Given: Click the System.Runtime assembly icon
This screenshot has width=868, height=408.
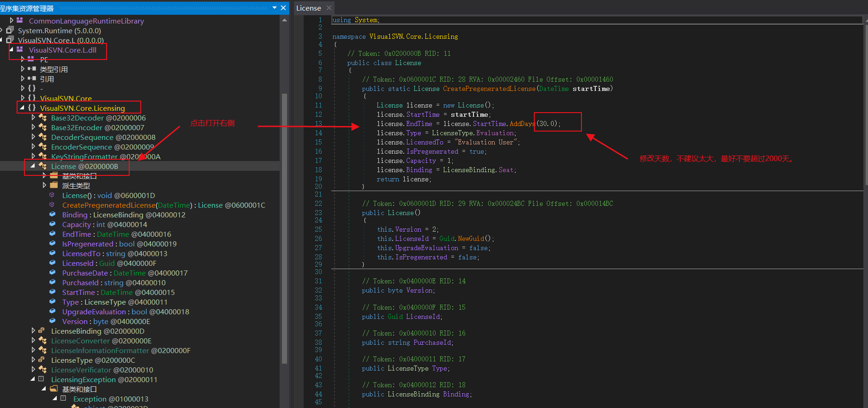Looking at the screenshot, I should 10,30.
